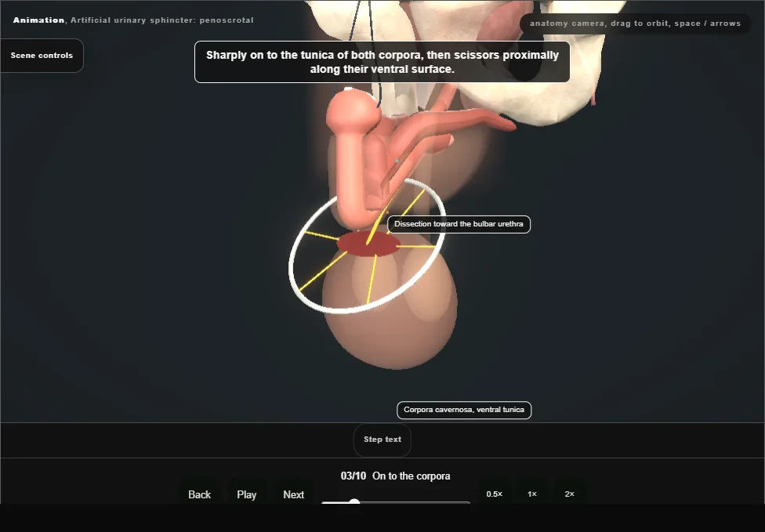
Task: Click the 'Animation, Artificial urinary sphincter: penoscrotal' title
Action: pyautogui.click(x=133, y=20)
